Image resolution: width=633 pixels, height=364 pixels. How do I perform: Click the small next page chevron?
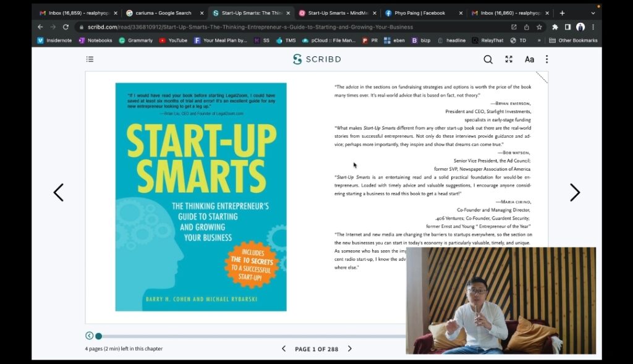coord(350,349)
